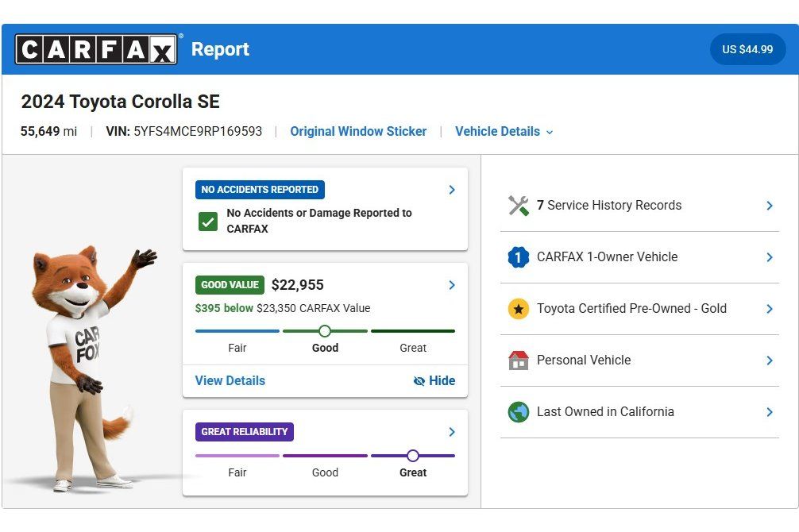This screenshot has width=799, height=532.
Task: Click the reliability slider Great marker
Action: pyautogui.click(x=413, y=456)
